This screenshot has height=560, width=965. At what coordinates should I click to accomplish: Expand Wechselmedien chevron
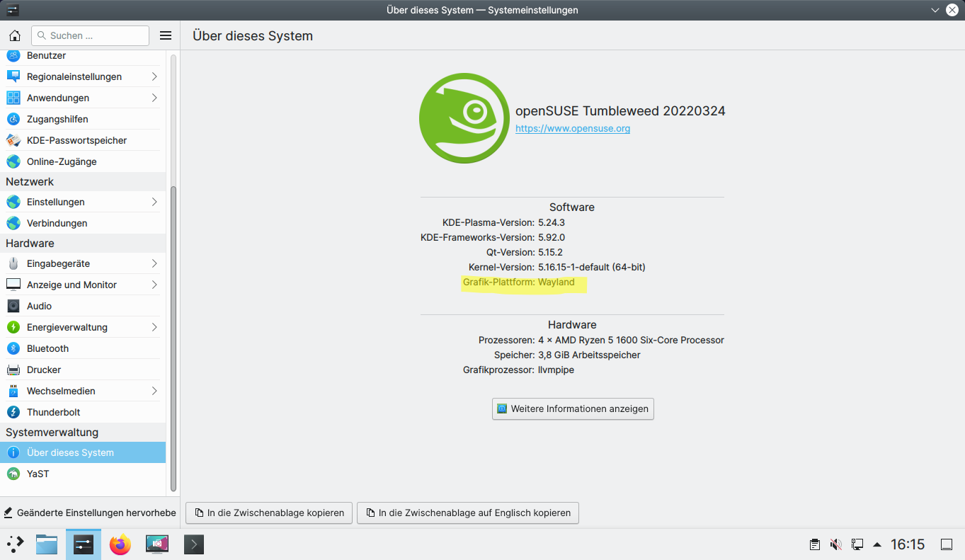[154, 391]
